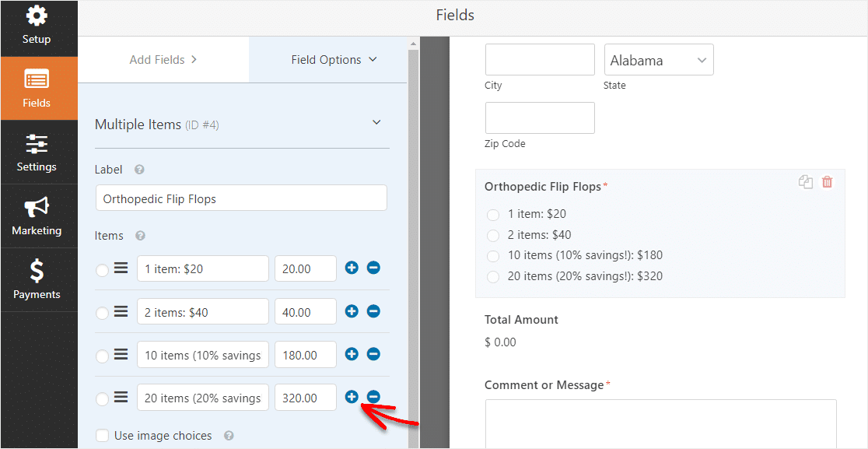The height and width of the screenshot is (449, 868).
Task: Click the City input in preview
Action: coord(540,60)
